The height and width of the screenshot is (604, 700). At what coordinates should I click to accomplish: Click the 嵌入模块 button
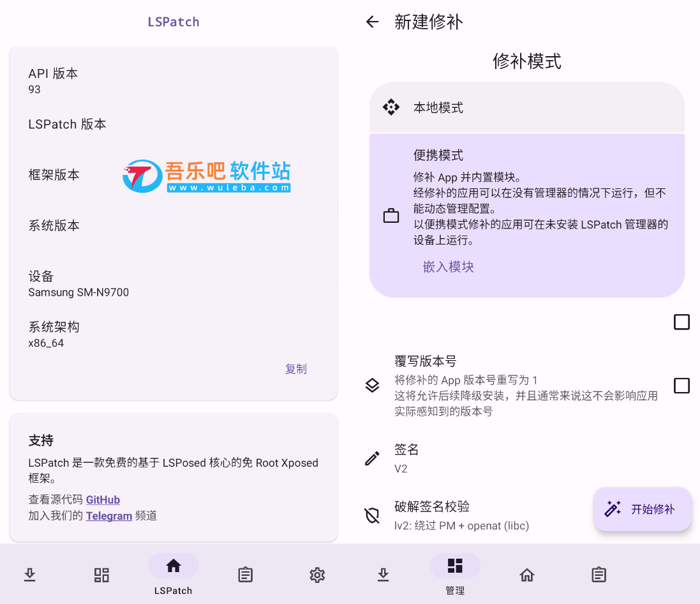448,267
